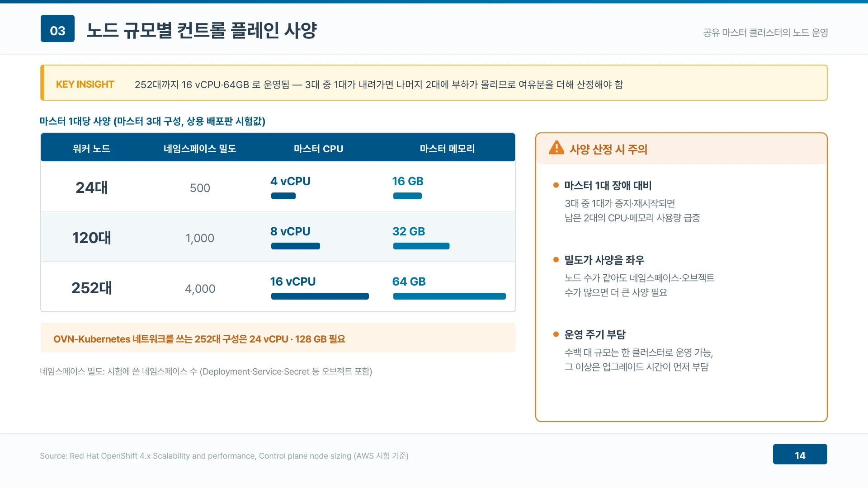Click the namespace density value 4,000
Screen dimensions: 868x488
200,289
